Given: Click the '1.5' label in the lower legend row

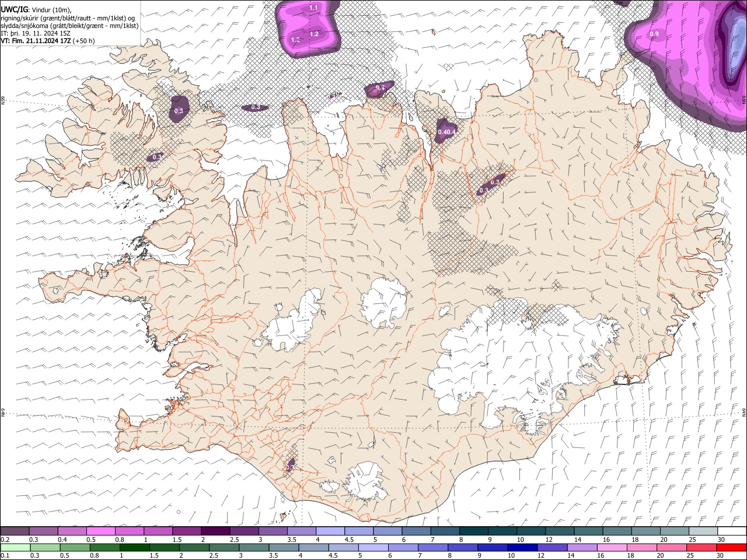Looking at the screenshot, I should tap(155, 556).
